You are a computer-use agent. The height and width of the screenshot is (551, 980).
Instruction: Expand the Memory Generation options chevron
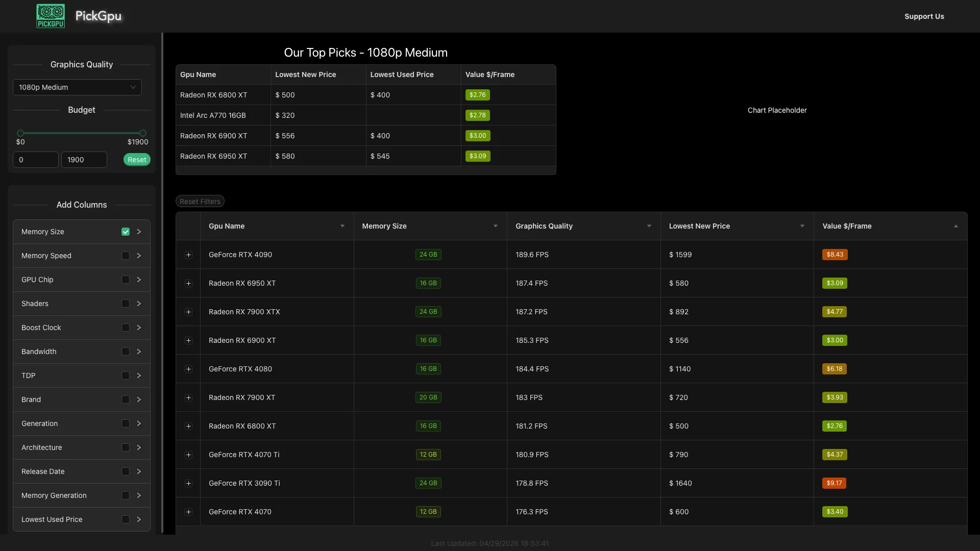coord(139,495)
